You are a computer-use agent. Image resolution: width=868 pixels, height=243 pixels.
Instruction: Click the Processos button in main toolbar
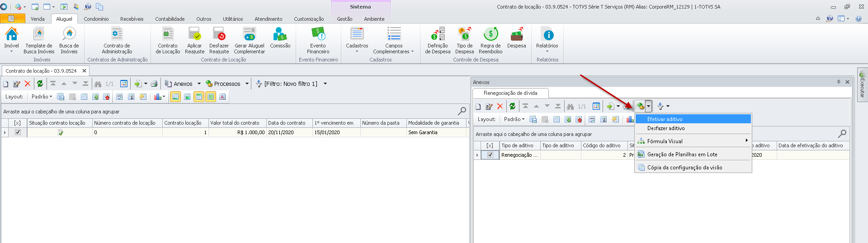[x=223, y=84]
